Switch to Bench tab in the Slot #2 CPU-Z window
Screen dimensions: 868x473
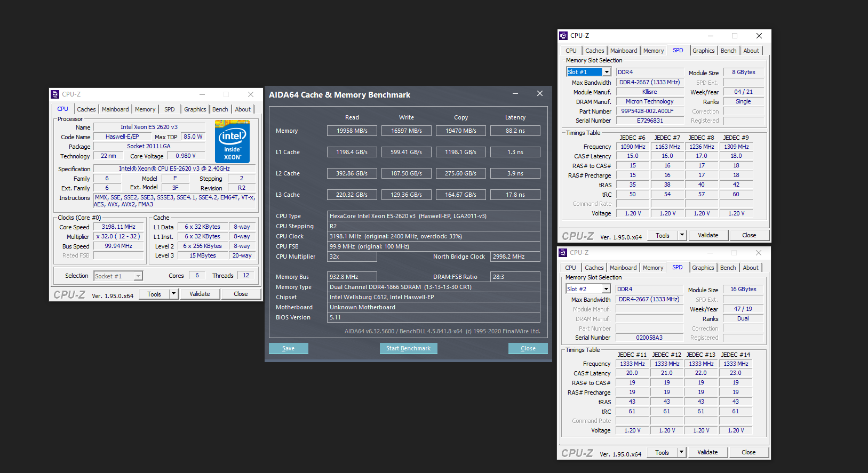coord(728,268)
